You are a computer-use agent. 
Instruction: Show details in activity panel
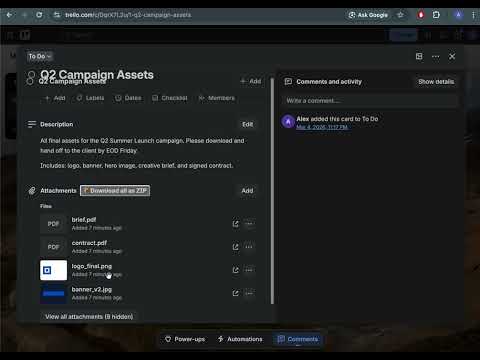pos(436,82)
